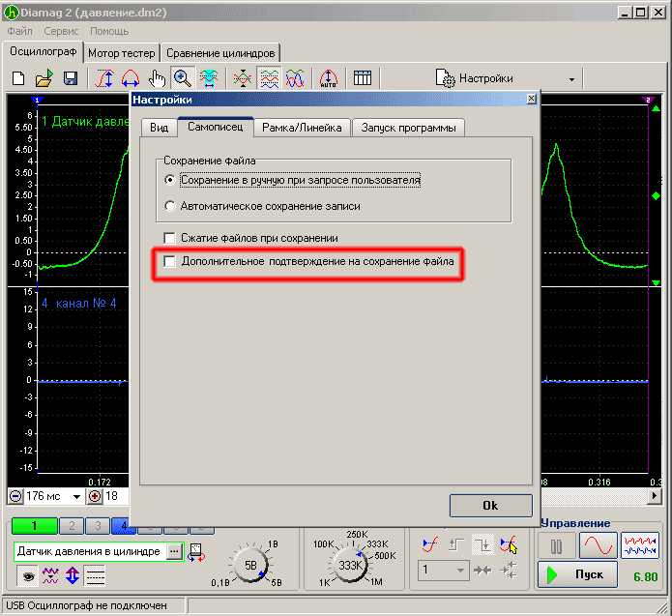Select the horizontal period measure tool
672x616 pixels.
(131, 78)
